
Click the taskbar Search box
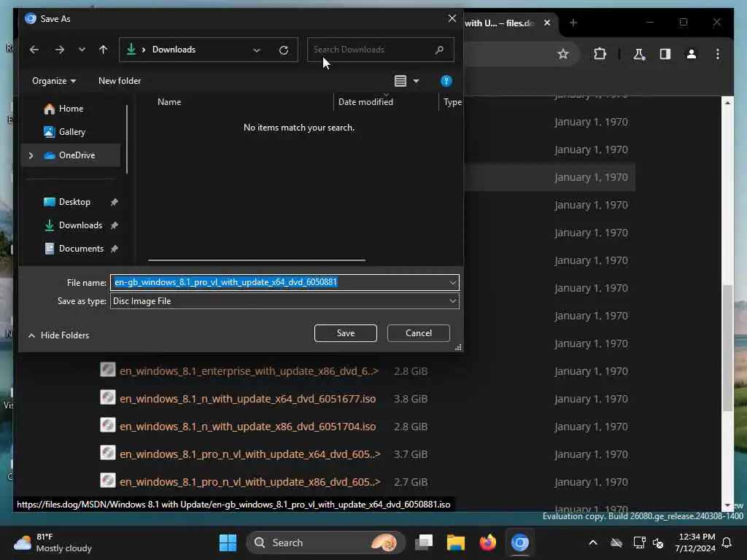point(326,542)
